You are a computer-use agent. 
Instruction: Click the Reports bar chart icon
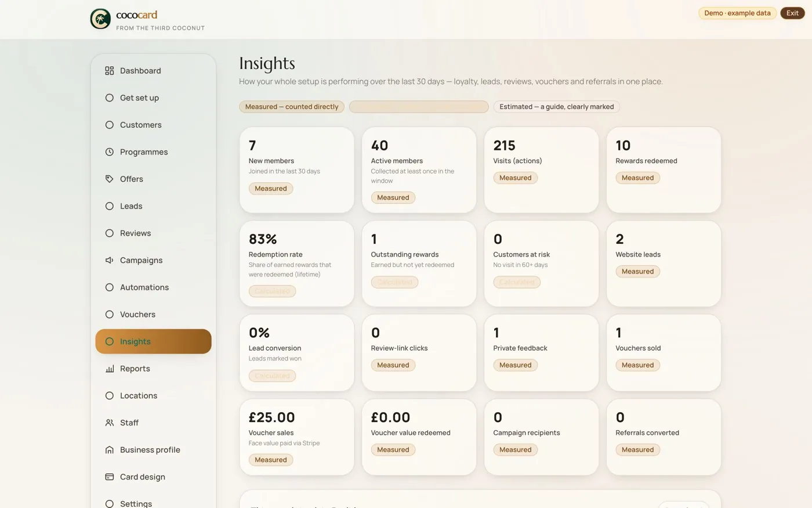(x=109, y=369)
